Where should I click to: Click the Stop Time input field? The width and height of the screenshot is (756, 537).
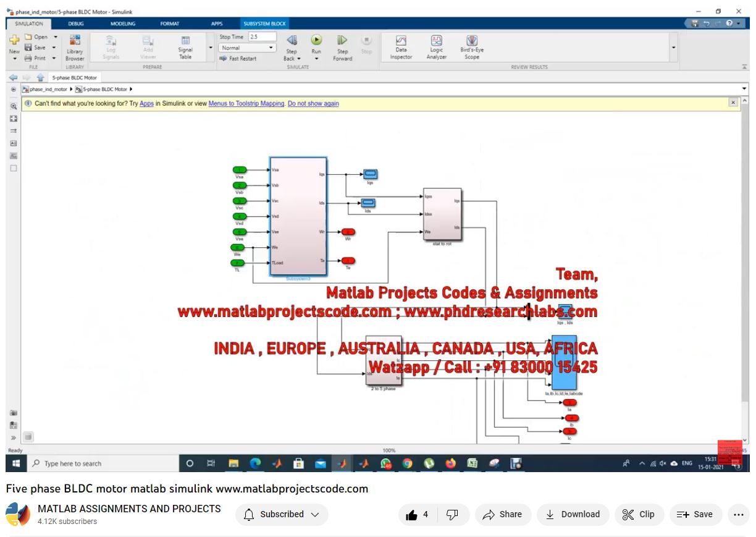262,37
